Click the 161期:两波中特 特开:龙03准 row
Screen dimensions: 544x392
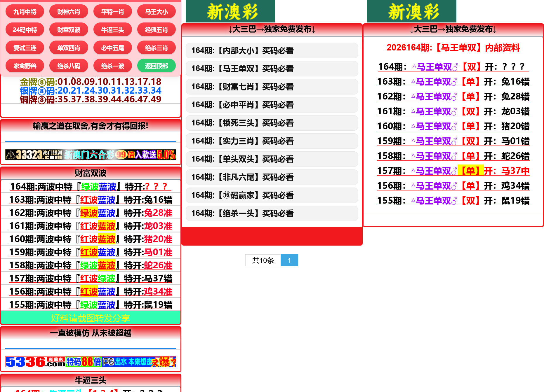91,226
